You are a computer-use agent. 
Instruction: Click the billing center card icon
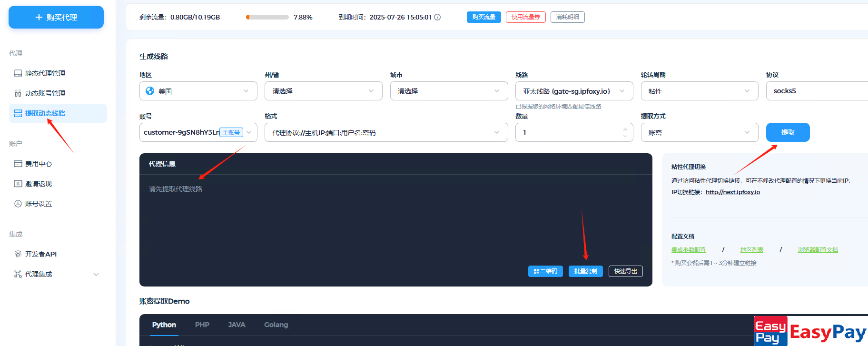click(18, 164)
